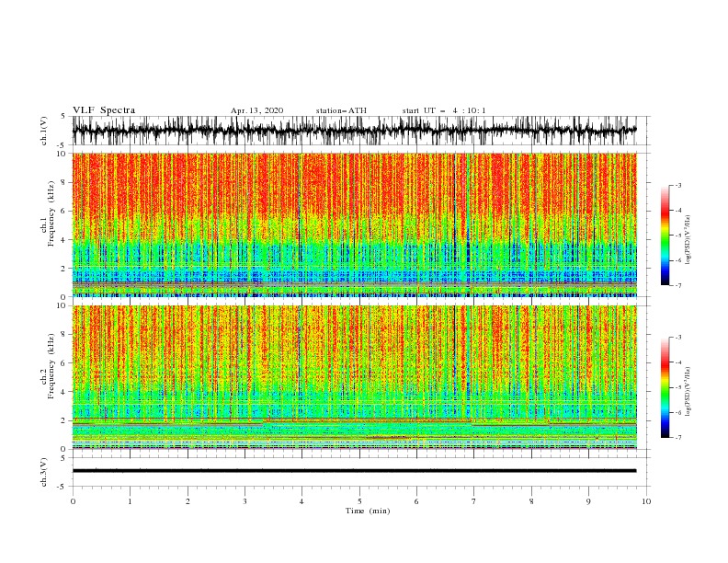Select the date label "Apr. 13, 2020"
Image resolution: width=728 pixels, height=563 pixels.
tap(256, 110)
